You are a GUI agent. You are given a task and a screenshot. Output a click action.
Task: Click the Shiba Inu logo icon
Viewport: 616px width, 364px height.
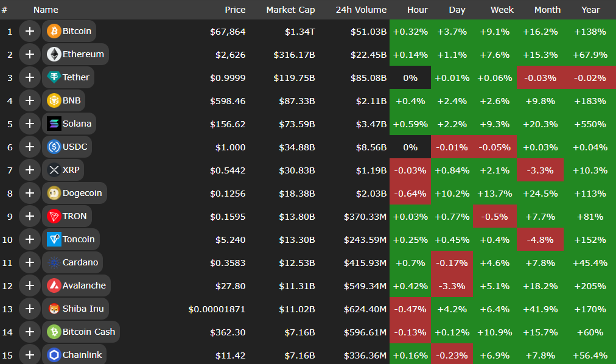[x=54, y=309]
